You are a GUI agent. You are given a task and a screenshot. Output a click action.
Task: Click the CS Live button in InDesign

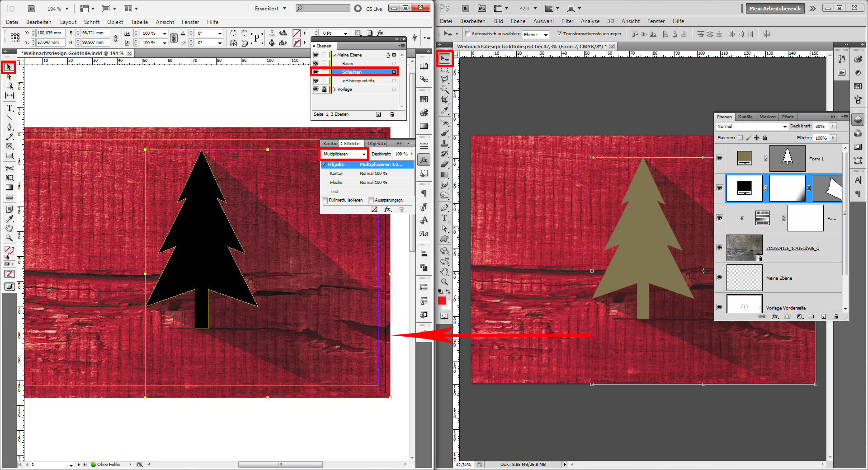coord(374,9)
